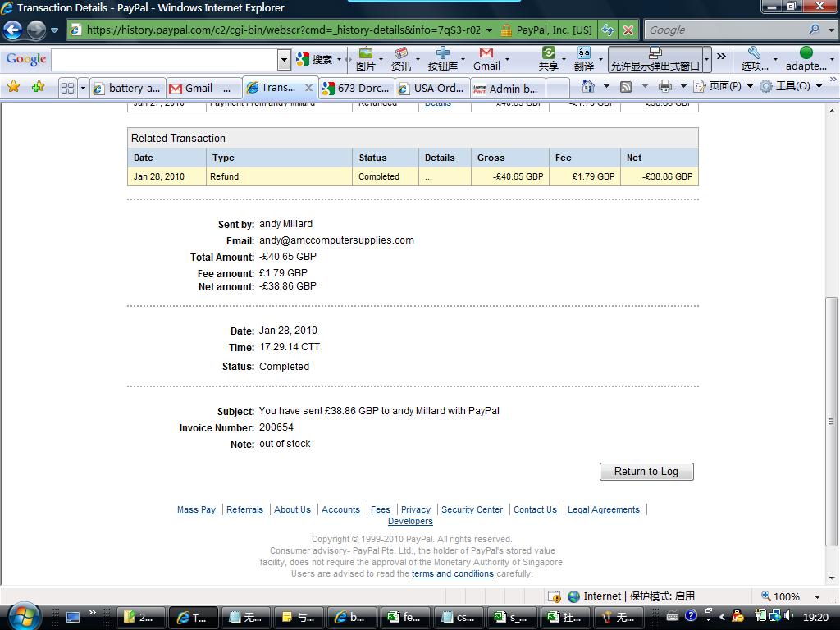Viewport: 840px width, 630px height.
Task: Click the help question mark tray icon
Action: [691, 616]
